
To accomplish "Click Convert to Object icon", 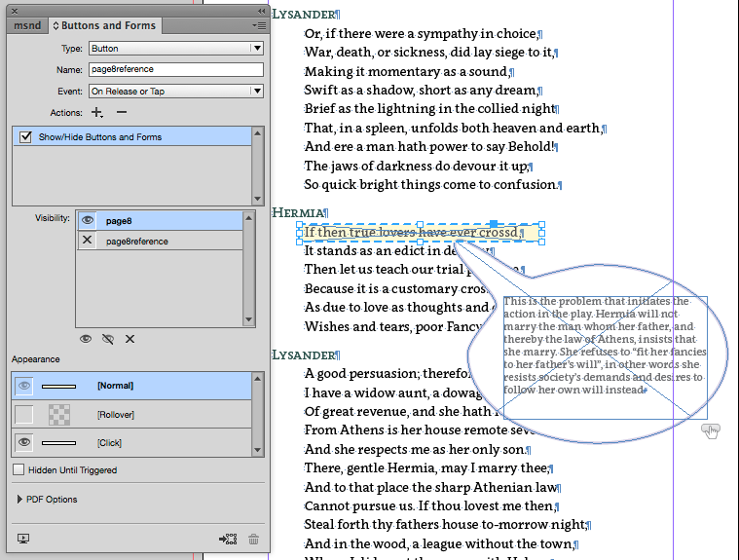I will (x=228, y=539).
